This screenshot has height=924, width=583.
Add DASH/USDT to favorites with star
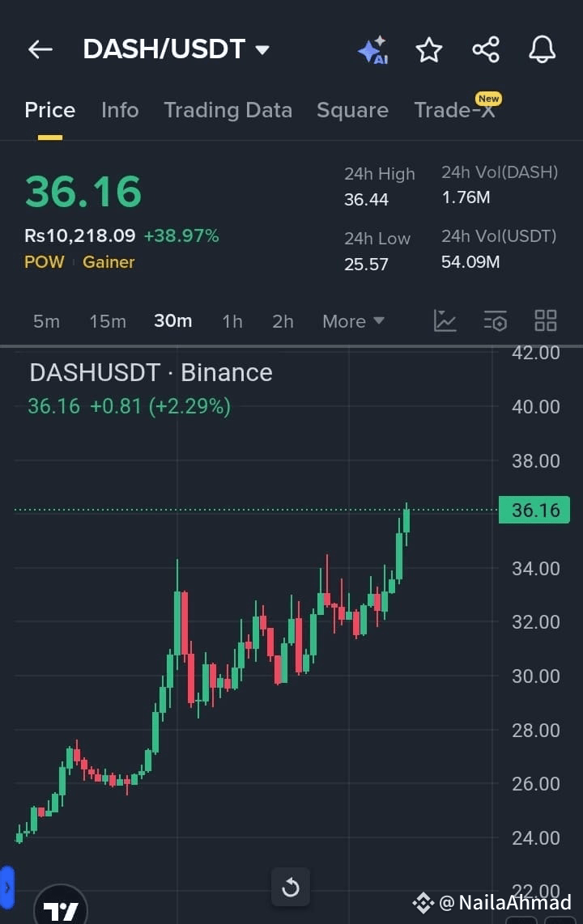tap(428, 49)
